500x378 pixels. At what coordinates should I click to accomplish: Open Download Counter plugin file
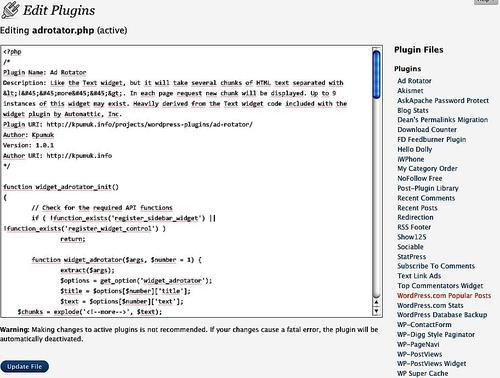[427, 130]
